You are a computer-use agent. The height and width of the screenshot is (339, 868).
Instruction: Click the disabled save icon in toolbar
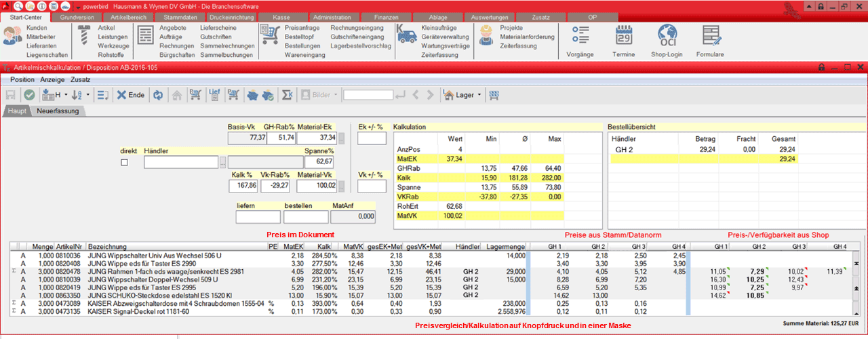coord(11,95)
